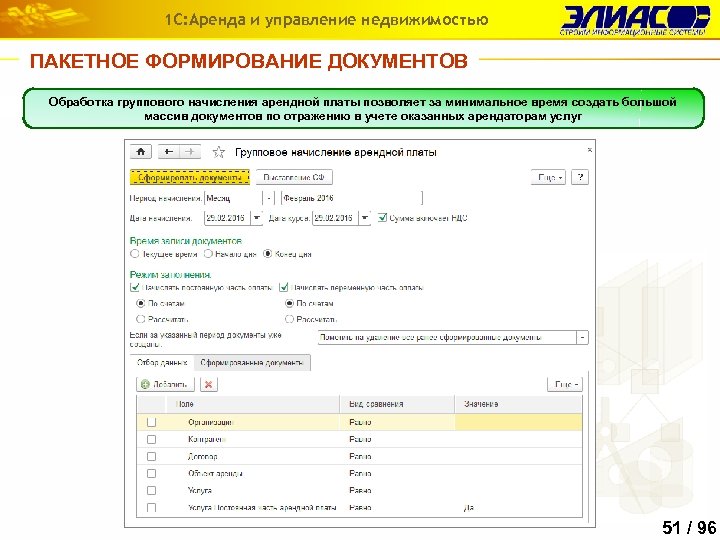The image size is (720, 540).
Task: Open dropdown for previously created documents action
Action: click(582, 338)
